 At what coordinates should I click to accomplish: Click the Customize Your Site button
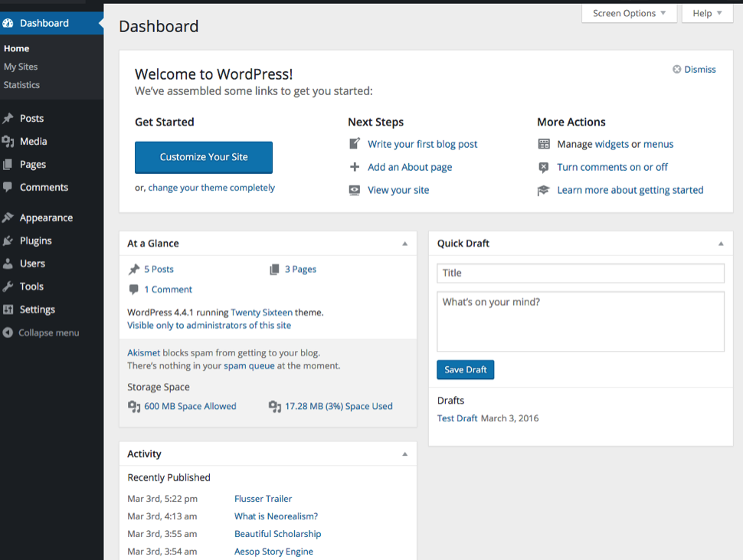point(204,157)
